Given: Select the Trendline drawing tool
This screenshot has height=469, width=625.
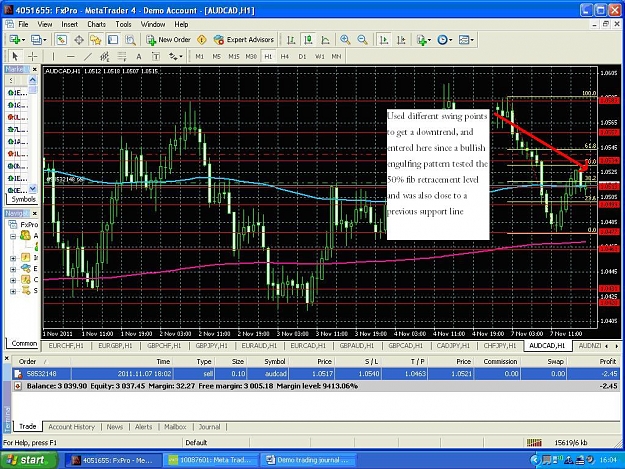Looking at the screenshot, I should pyautogui.click(x=88, y=57).
